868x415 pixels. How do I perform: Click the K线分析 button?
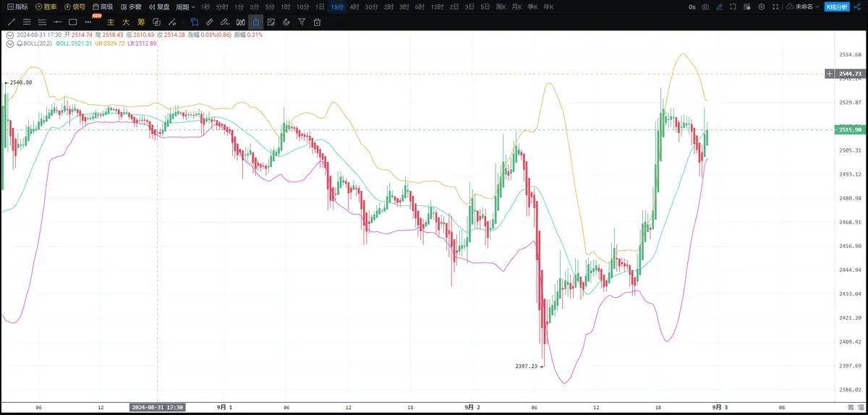(x=837, y=7)
